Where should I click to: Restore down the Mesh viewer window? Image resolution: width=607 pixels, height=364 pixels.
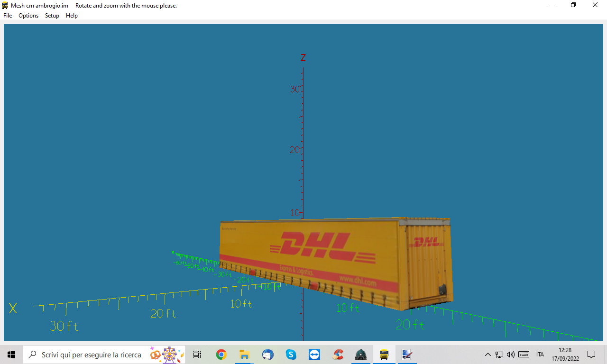[x=573, y=5]
